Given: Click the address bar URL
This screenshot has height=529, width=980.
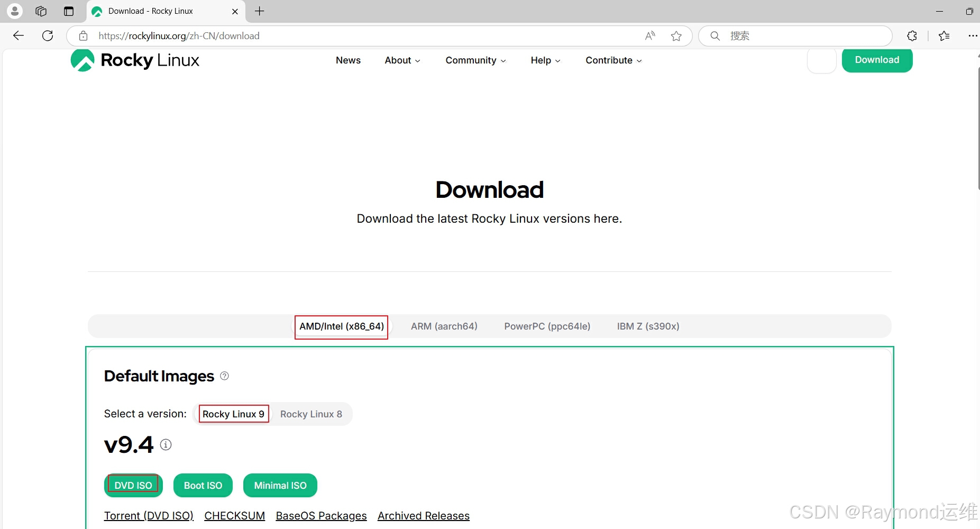Looking at the screenshot, I should click(x=179, y=36).
